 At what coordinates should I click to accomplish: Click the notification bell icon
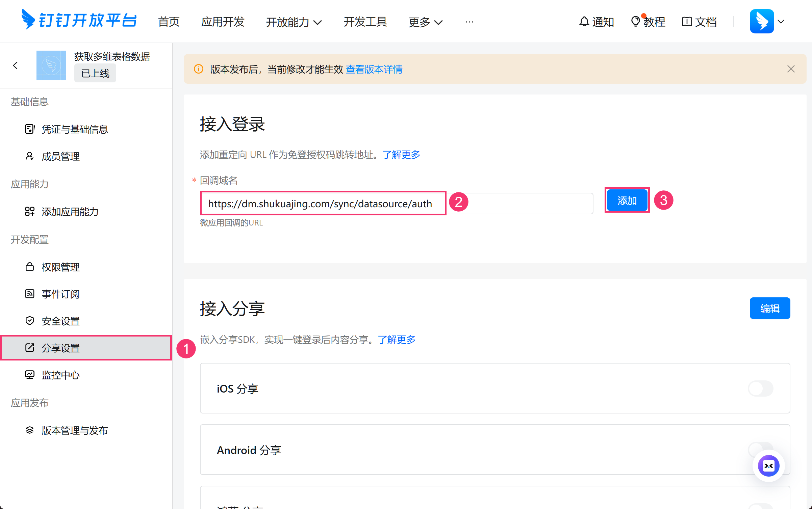[584, 22]
